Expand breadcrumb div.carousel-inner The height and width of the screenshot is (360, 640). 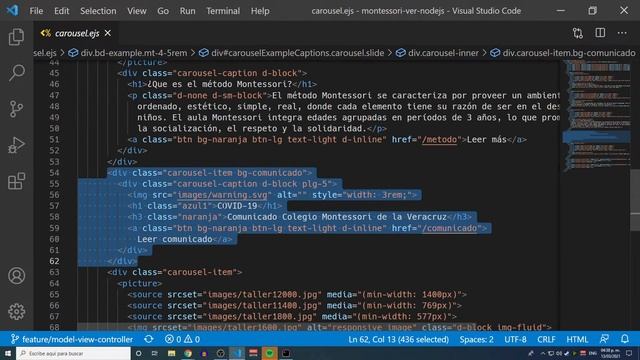coord(438,53)
